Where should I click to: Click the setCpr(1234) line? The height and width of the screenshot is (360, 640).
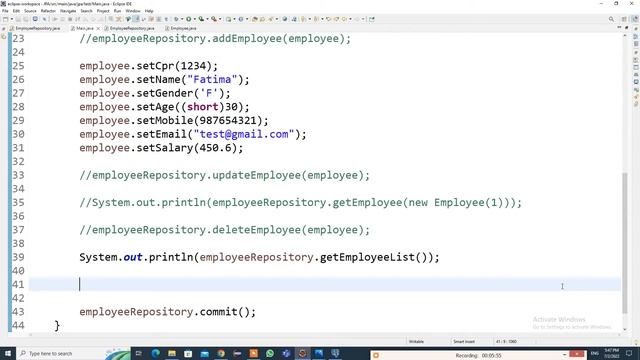[149, 66]
